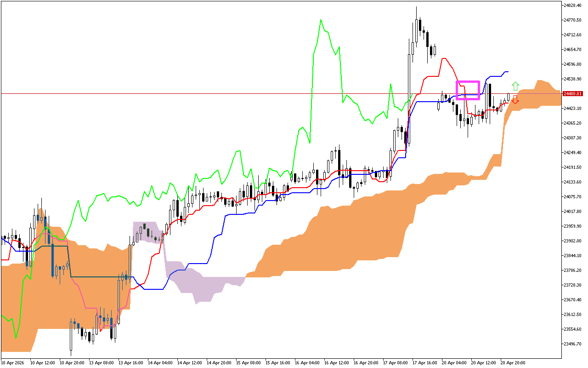Click the red 24480.81 current price tag

click(572, 94)
